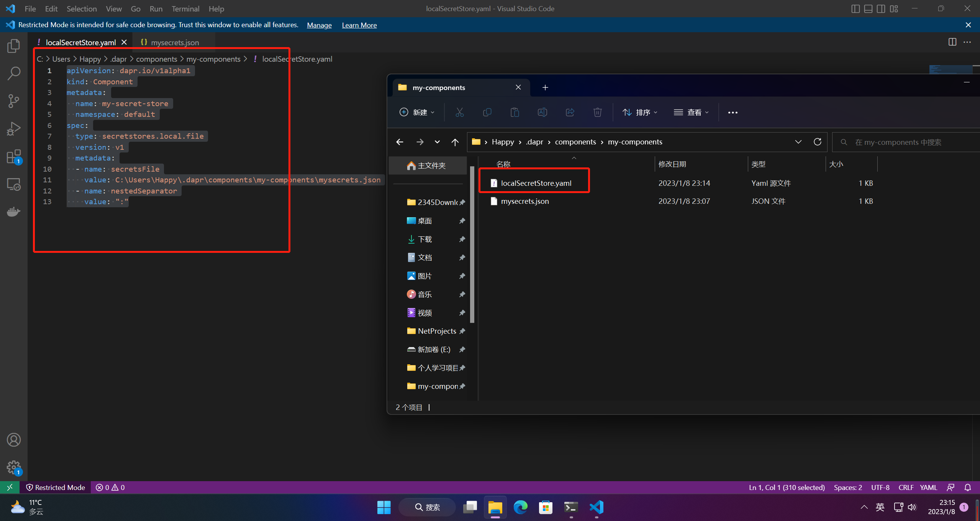Click the Explorer sidebar vertical scrollbar

click(472, 245)
